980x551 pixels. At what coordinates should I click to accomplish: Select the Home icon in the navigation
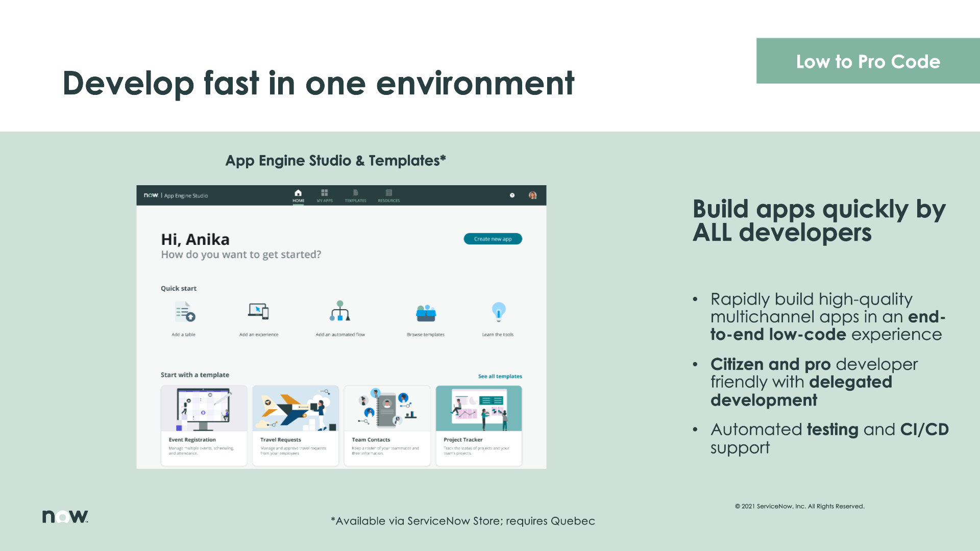click(298, 194)
